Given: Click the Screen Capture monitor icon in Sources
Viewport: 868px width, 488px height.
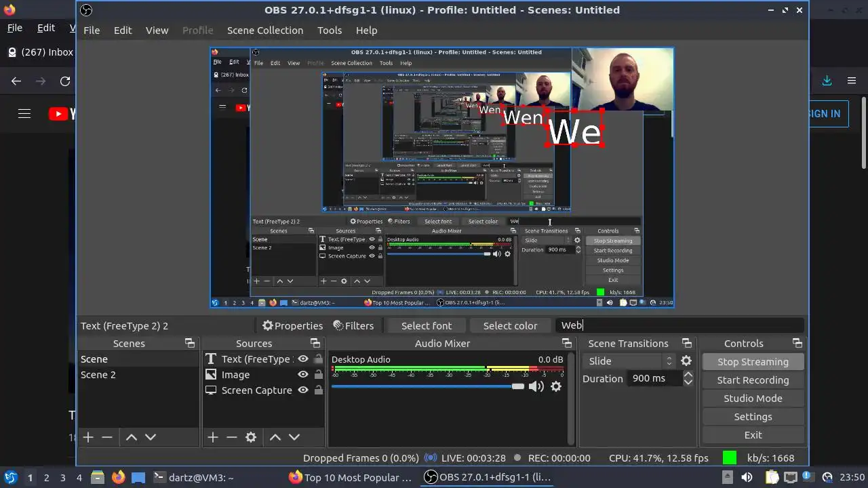Looking at the screenshot, I should (x=211, y=390).
